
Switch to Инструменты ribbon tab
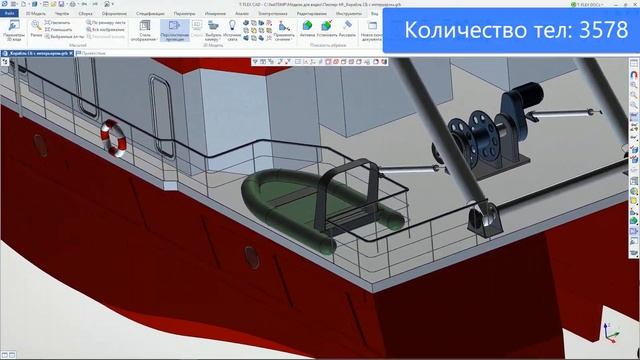coord(349,13)
